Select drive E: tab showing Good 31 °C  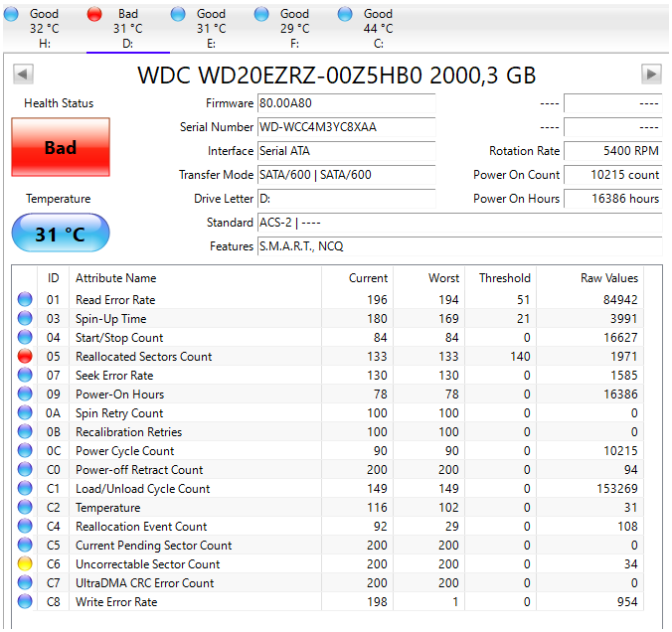pyautogui.click(x=212, y=28)
